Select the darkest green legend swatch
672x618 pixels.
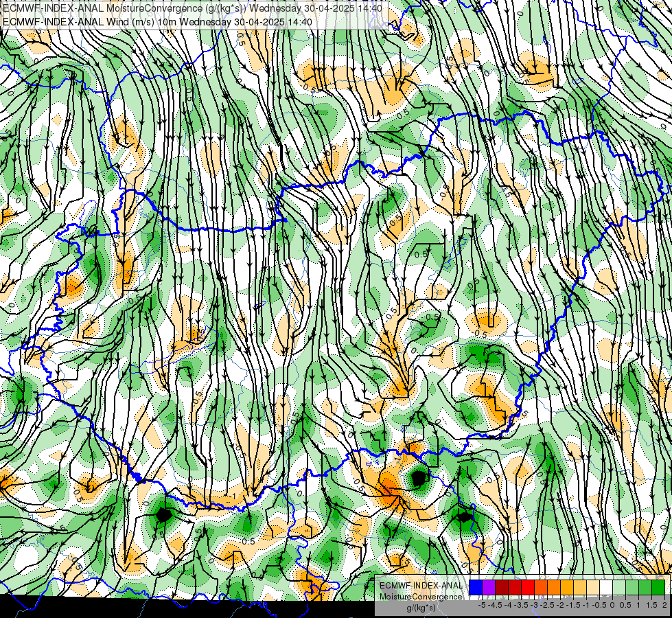[x=658, y=587]
